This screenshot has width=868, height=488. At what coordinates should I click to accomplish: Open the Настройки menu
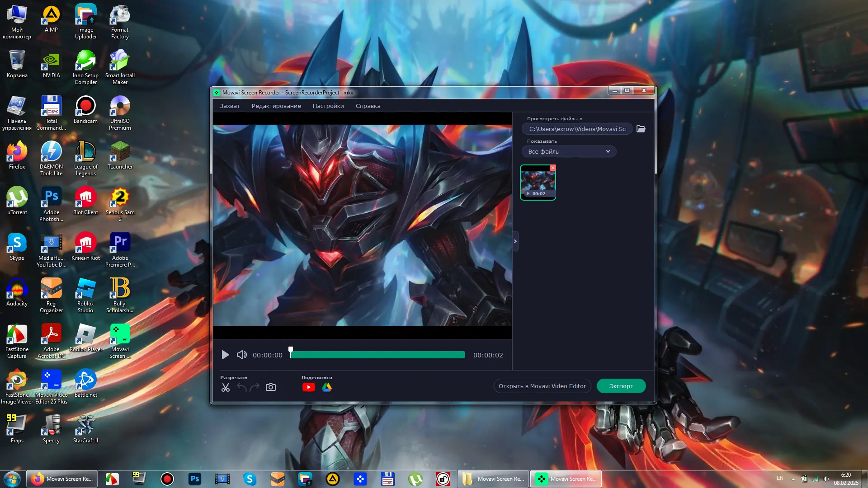click(x=328, y=106)
